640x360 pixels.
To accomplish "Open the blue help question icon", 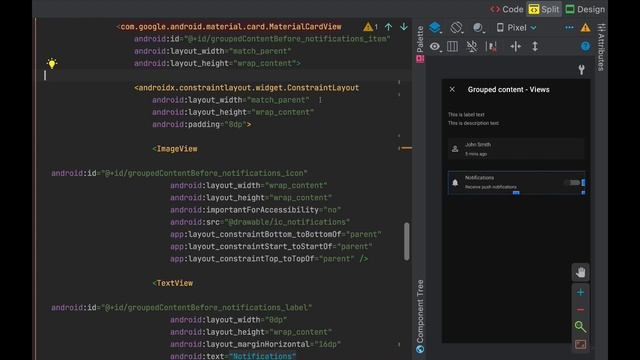I will [585, 46].
